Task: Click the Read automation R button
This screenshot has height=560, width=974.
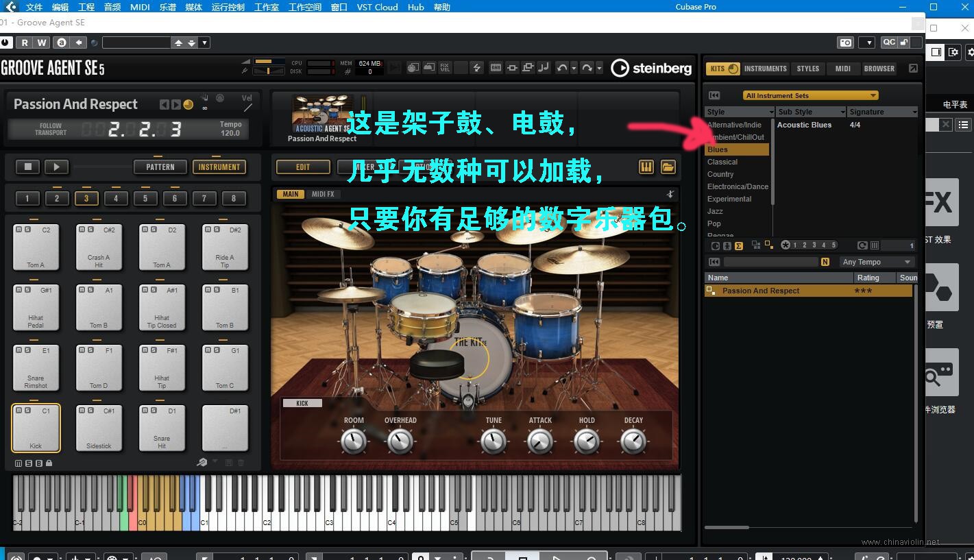Action: (x=25, y=42)
